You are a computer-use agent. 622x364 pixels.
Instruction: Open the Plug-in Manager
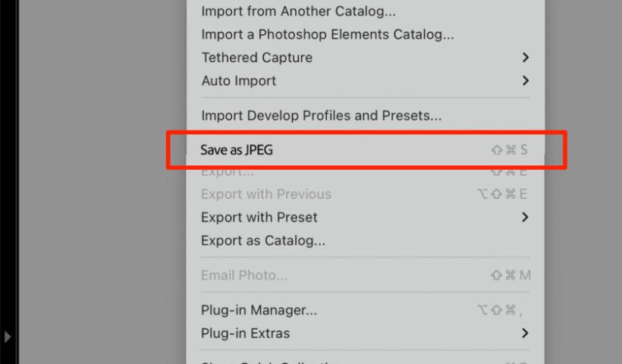pos(259,310)
